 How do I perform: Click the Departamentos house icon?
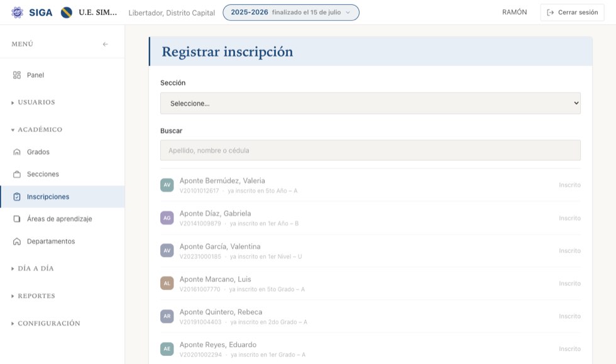point(17,241)
